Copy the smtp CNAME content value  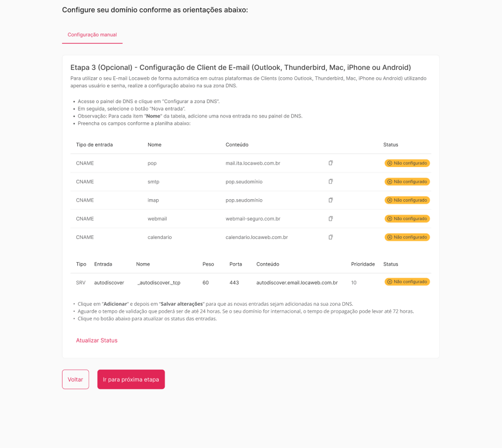coord(331,181)
